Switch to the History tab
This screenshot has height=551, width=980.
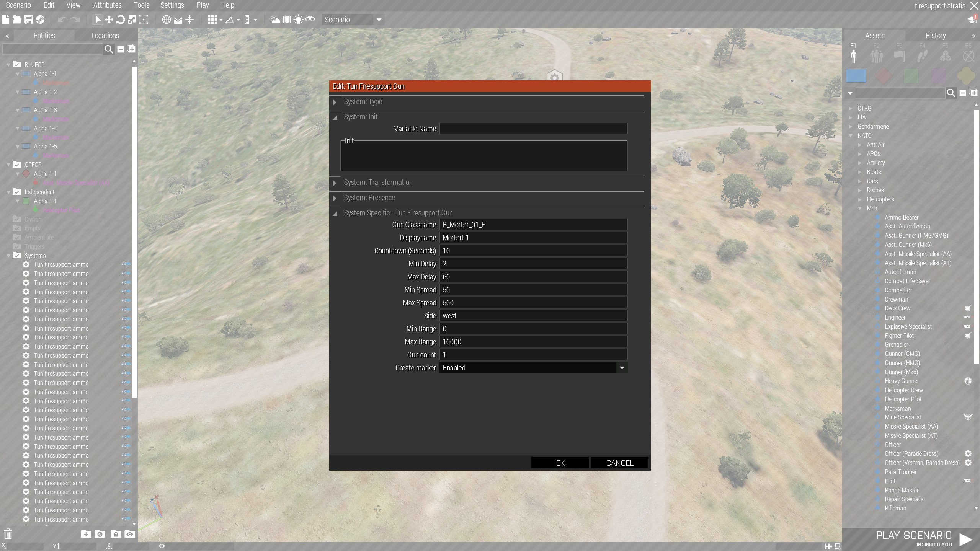point(935,36)
